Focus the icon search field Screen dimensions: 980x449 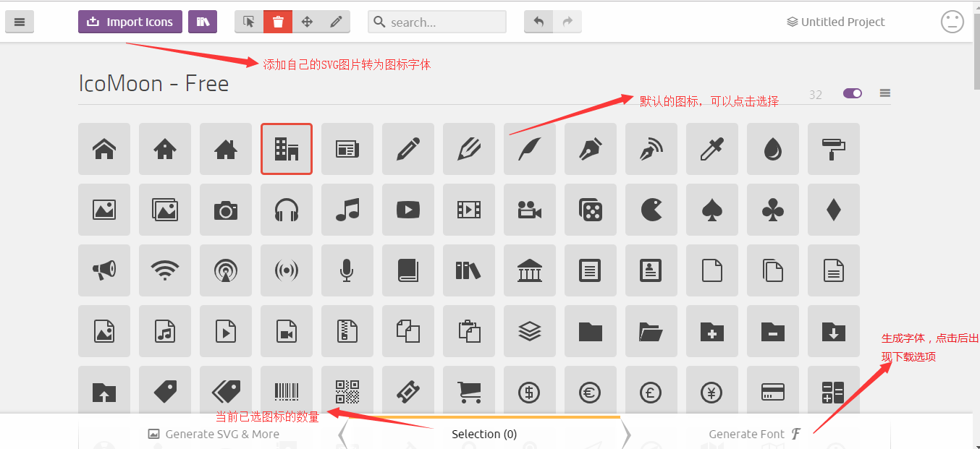tap(437, 22)
